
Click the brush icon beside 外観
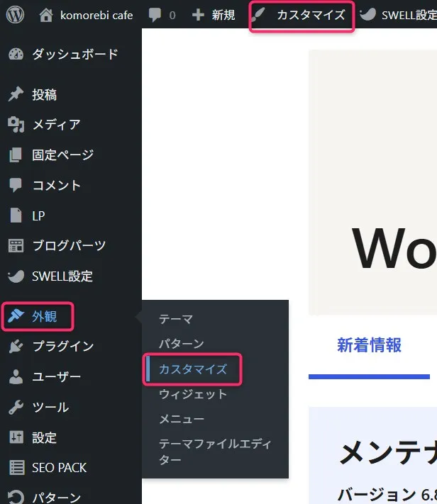16,316
